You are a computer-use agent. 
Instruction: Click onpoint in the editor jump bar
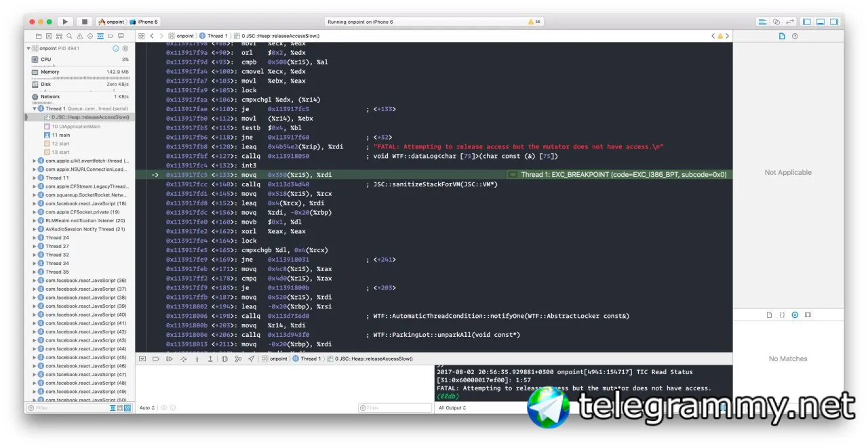point(182,36)
